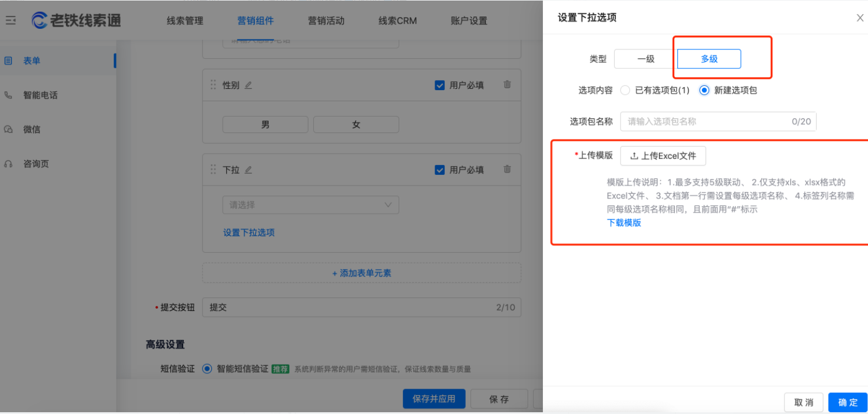Open 智能电话 via the phone icon

pyautogui.click(x=8, y=94)
